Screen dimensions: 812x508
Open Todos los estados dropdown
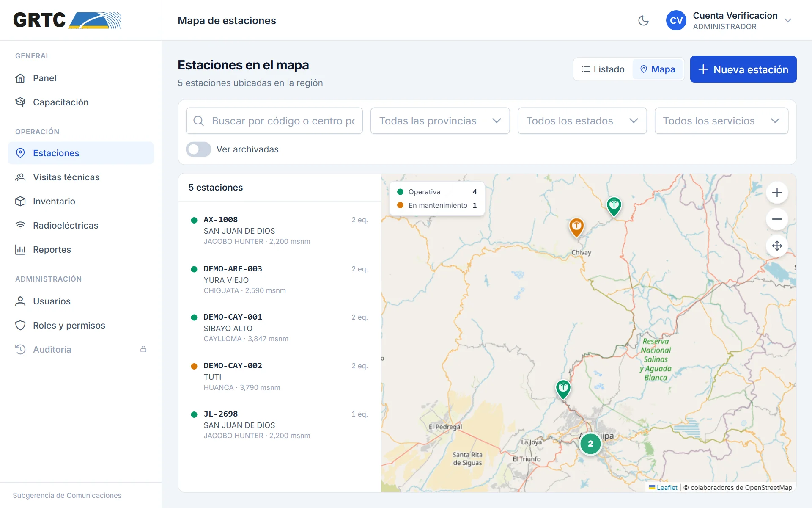point(582,121)
